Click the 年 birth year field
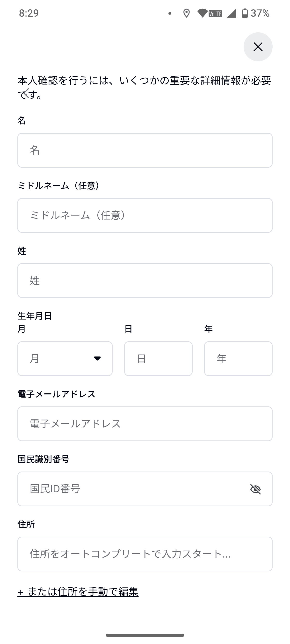 [238, 358]
